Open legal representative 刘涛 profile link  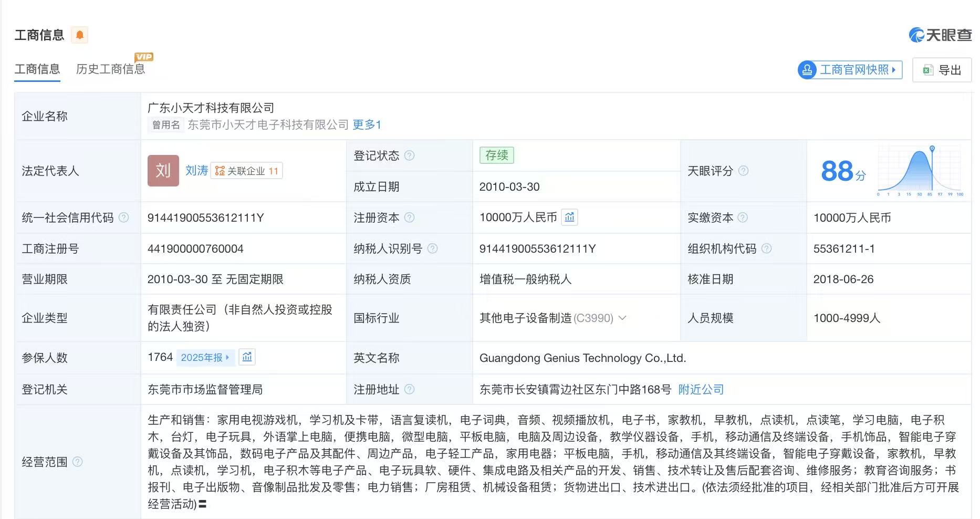[197, 171]
